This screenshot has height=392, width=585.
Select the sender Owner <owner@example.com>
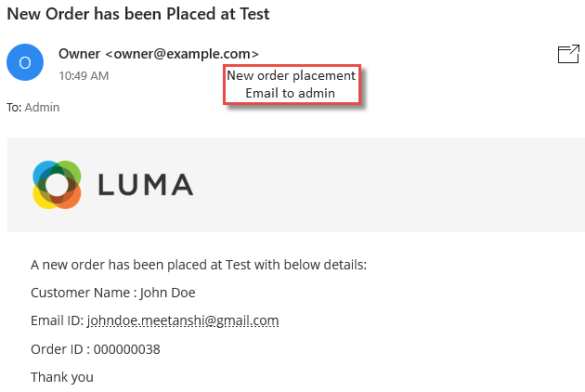(x=159, y=54)
